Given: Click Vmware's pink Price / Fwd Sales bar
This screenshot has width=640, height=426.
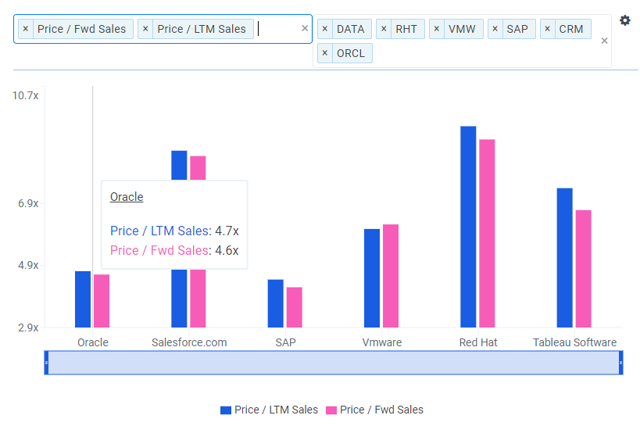Looking at the screenshot, I should pos(391,276).
